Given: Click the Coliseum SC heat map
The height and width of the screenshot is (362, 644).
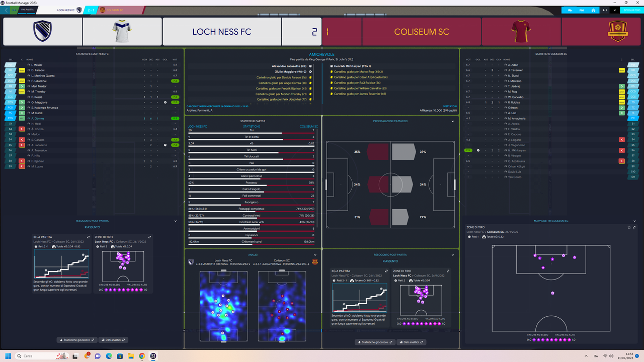Looking at the screenshot, I should tap(282, 306).
